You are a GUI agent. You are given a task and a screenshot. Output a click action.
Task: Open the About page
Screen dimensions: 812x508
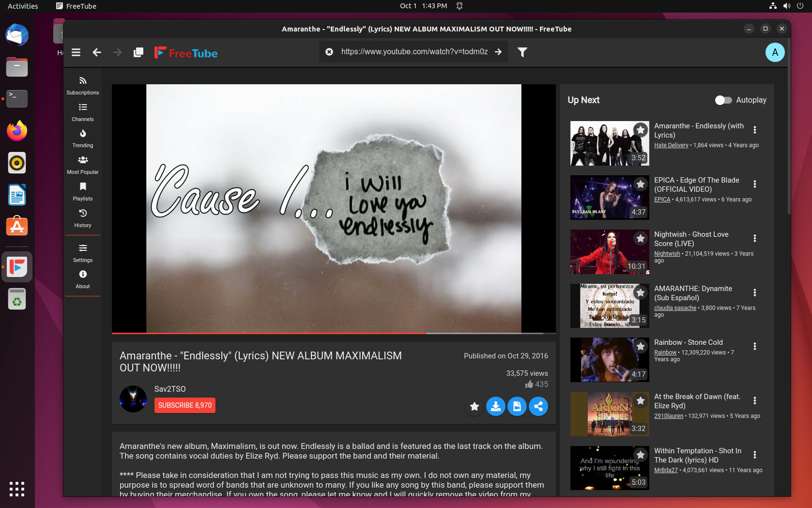[x=83, y=279]
